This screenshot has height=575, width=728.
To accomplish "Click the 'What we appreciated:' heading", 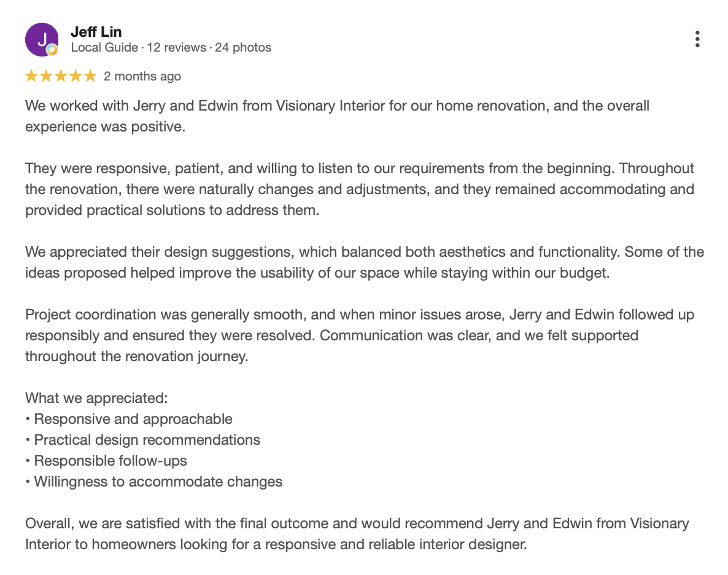I will coord(96,398).
